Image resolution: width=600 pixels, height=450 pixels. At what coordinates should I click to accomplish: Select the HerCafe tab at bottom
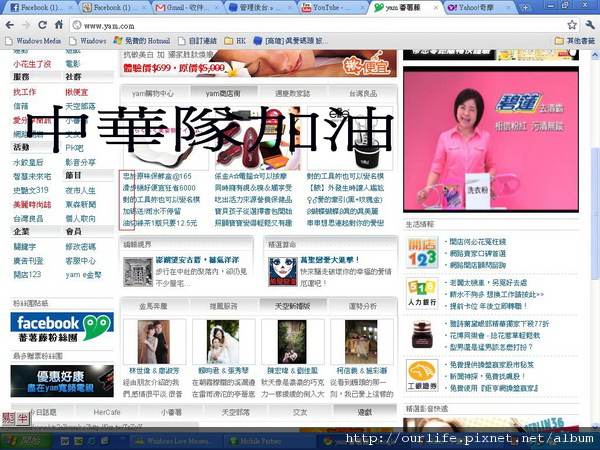[107, 412]
